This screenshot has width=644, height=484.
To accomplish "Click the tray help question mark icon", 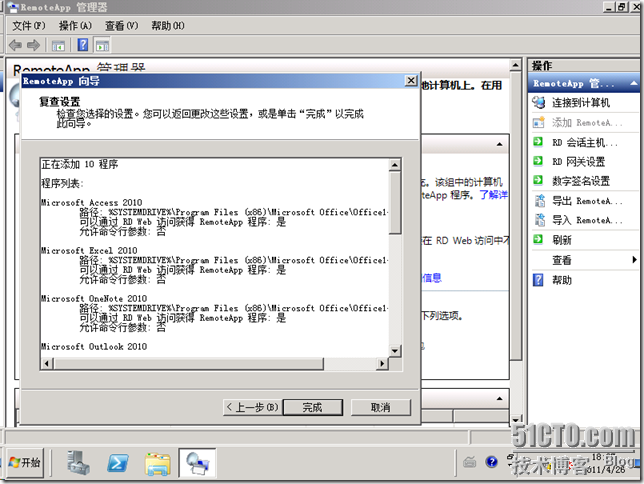I will [491, 462].
